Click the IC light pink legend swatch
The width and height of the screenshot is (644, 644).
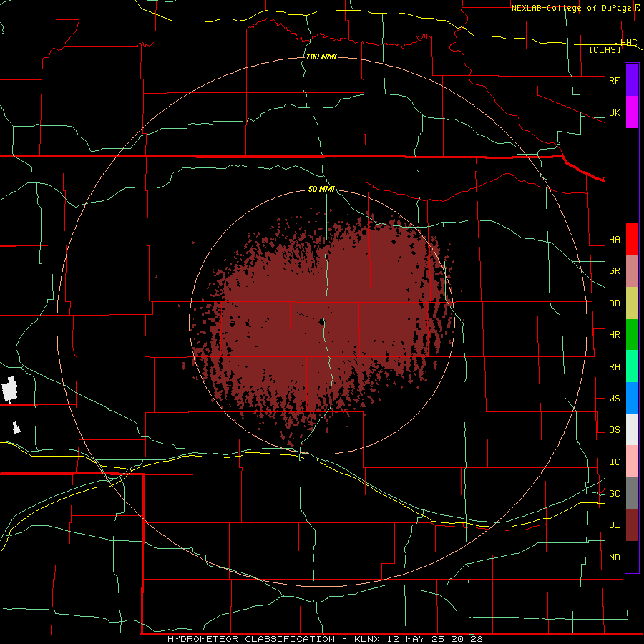632,462
